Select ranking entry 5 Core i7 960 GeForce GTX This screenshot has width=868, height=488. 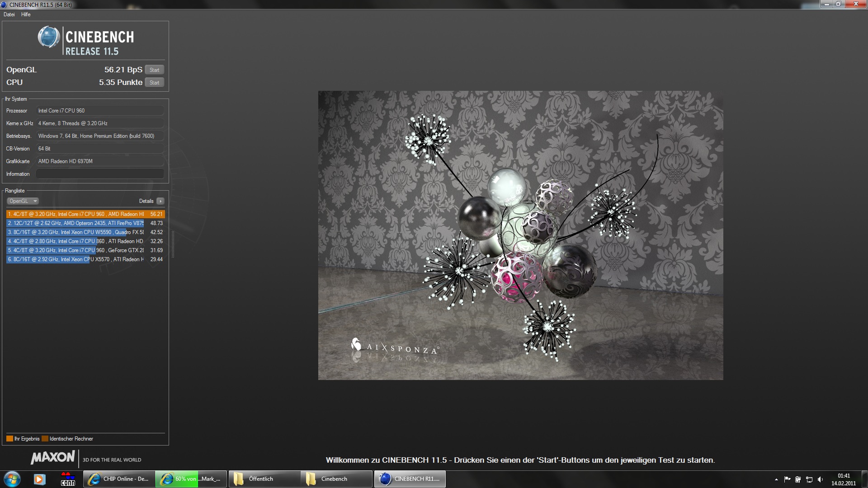click(85, 250)
